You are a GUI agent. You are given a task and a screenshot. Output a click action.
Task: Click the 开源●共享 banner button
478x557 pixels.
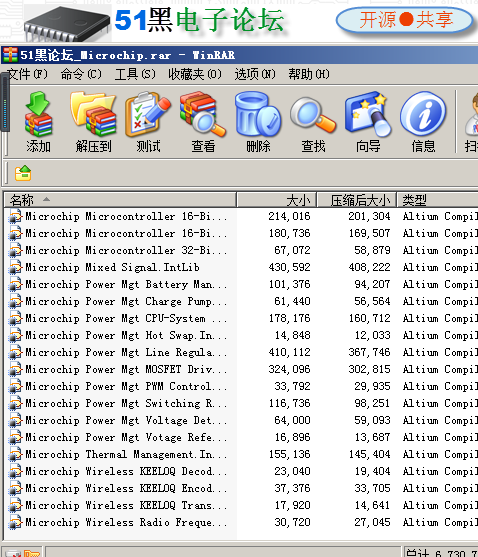[x=404, y=20]
